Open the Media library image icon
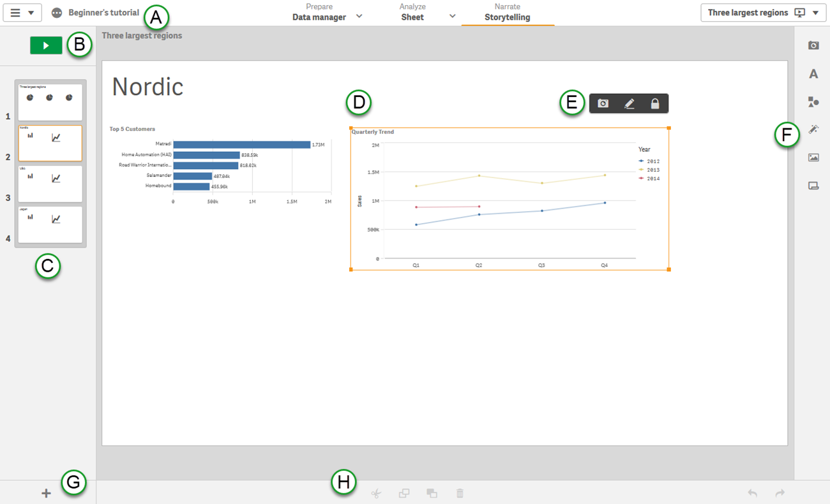 click(x=813, y=158)
